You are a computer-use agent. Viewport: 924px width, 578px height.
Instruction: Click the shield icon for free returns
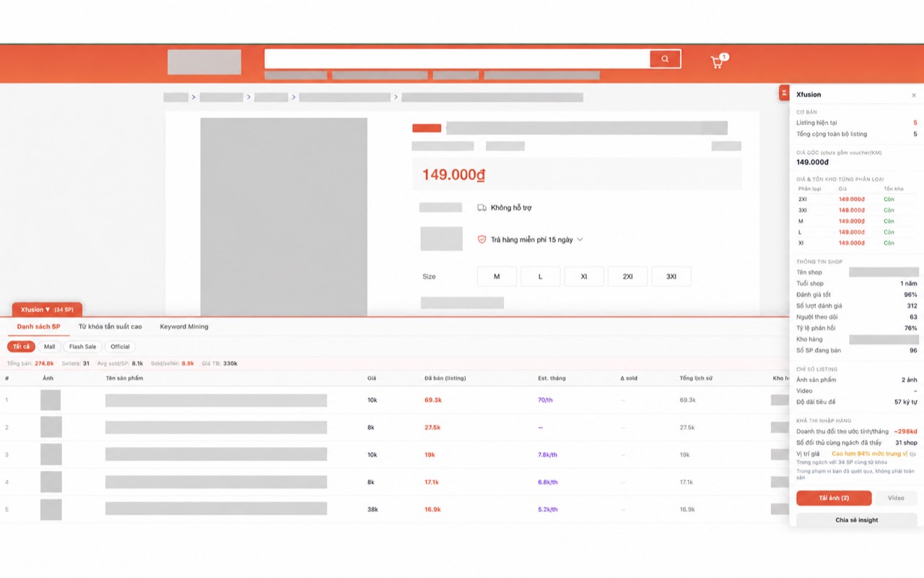point(481,240)
